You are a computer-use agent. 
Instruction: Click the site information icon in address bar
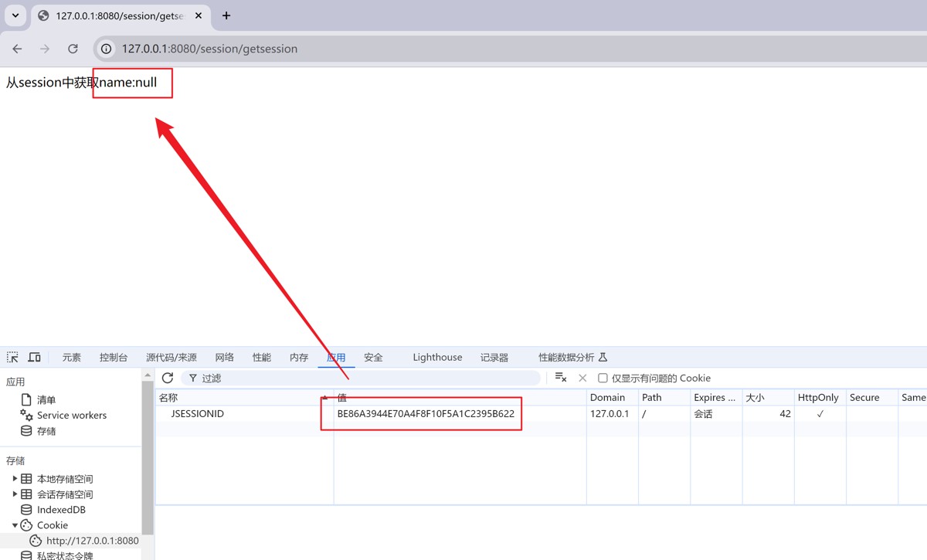(107, 49)
